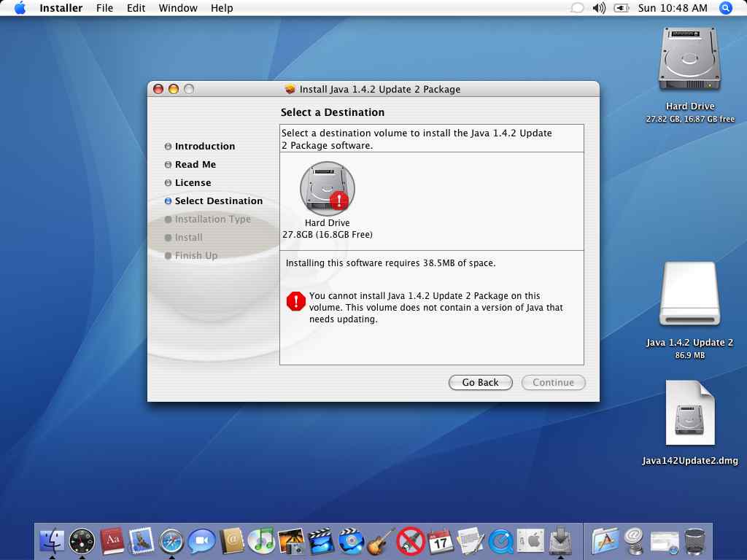Screen dimensions: 747x560
Task: Click the prohibited-sign app icon in dock
Action: coord(411,542)
